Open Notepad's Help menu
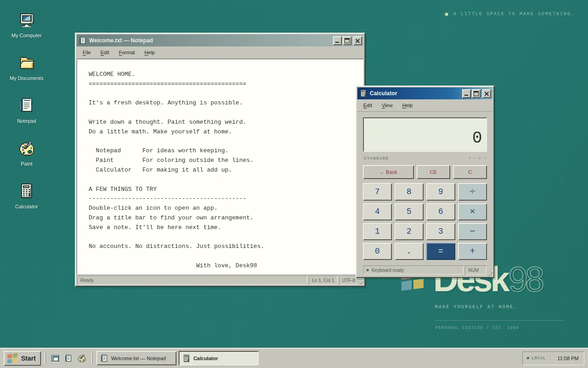The image size is (588, 368). pyautogui.click(x=150, y=52)
